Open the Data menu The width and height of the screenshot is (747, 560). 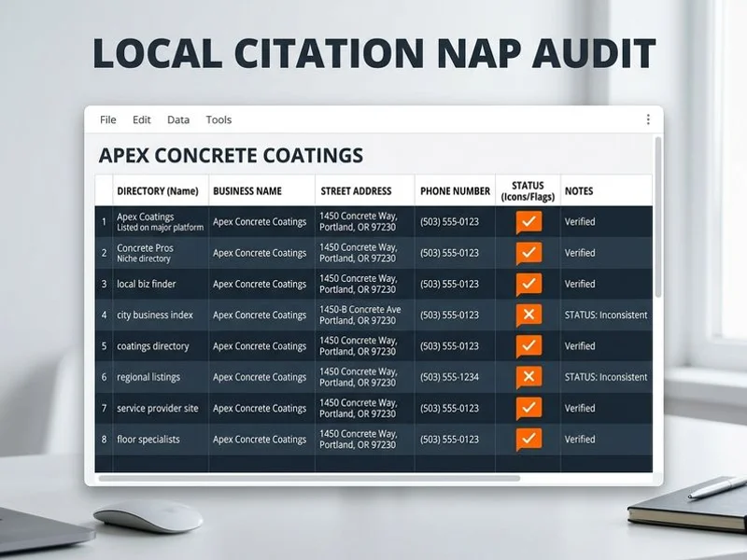[178, 119]
